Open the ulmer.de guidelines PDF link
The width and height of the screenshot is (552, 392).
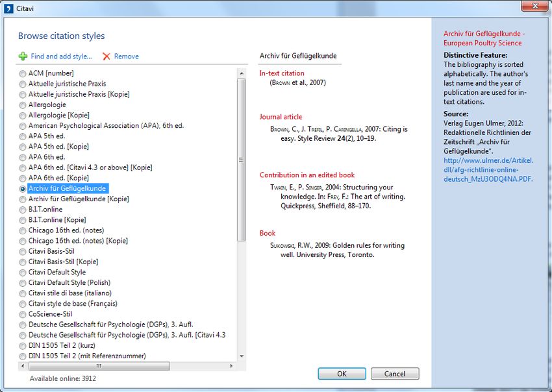[x=488, y=169]
